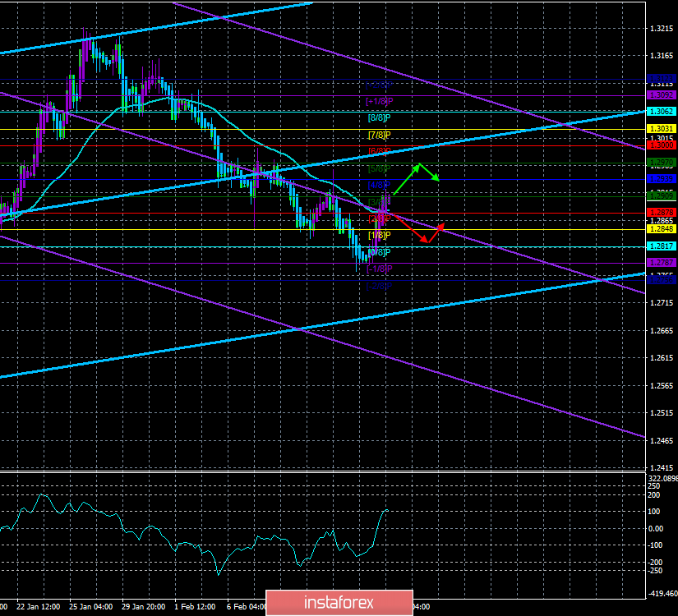The width and height of the screenshot is (678, 616).
Task: Click the [-2/8]P Murray level label
Action: point(379,286)
